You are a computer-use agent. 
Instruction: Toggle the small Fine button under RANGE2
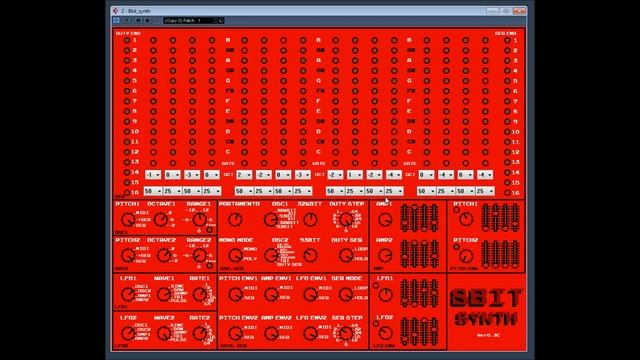(x=209, y=266)
